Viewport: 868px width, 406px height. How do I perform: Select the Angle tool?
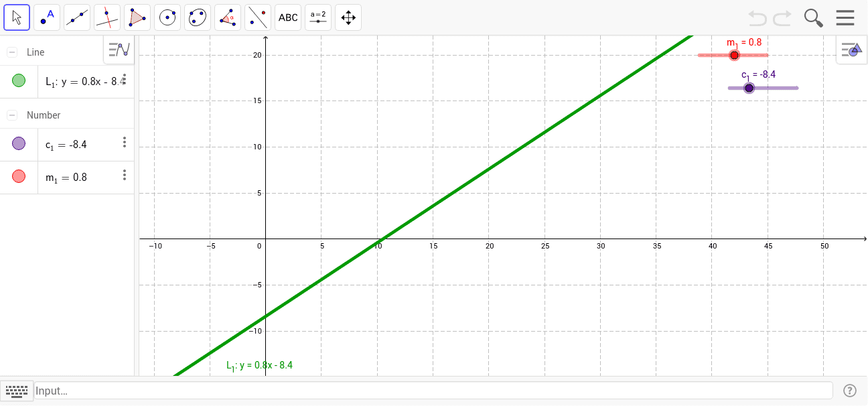pos(228,17)
